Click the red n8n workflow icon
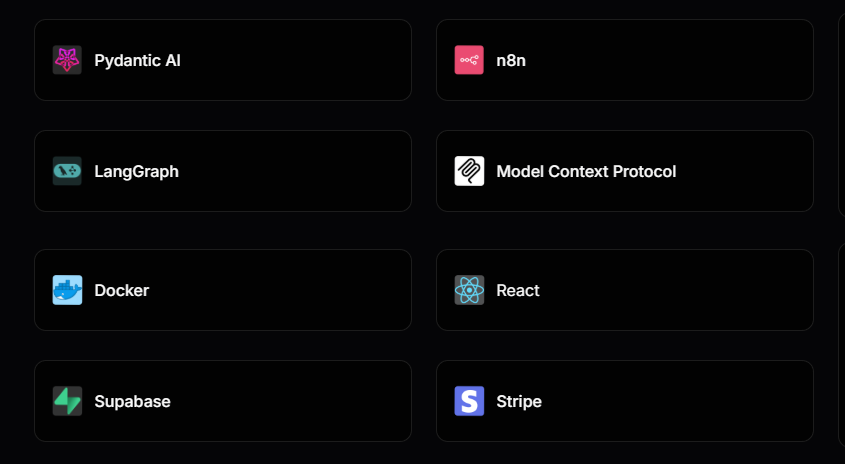845x464 pixels. pos(469,60)
